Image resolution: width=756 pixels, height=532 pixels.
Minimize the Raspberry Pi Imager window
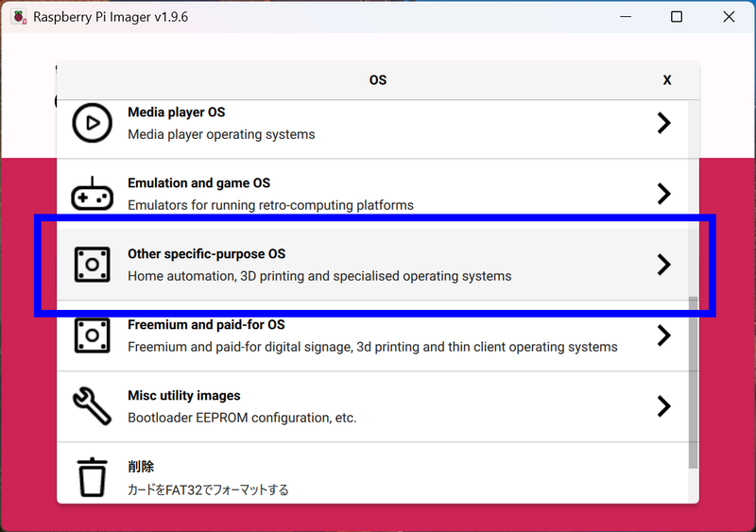(x=626, y=17)
